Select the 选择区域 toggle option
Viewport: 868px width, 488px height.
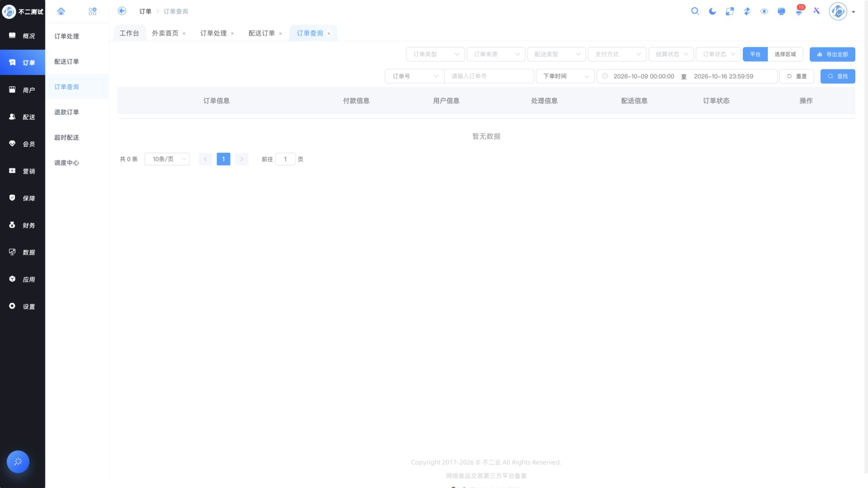pos(785,54)
